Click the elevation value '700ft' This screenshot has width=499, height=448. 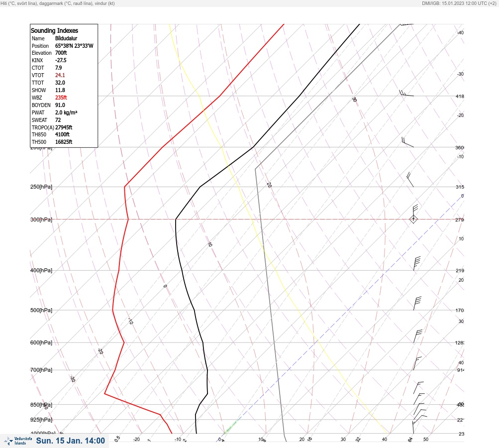[x=61, y=53]
